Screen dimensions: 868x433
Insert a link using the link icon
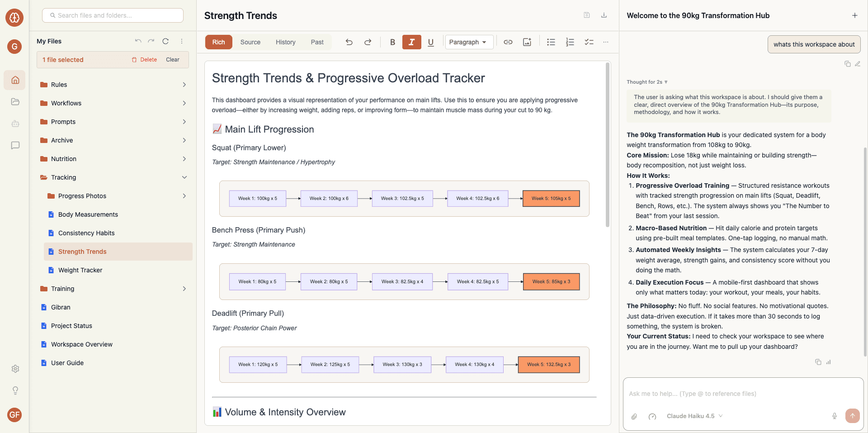(508, 42)
